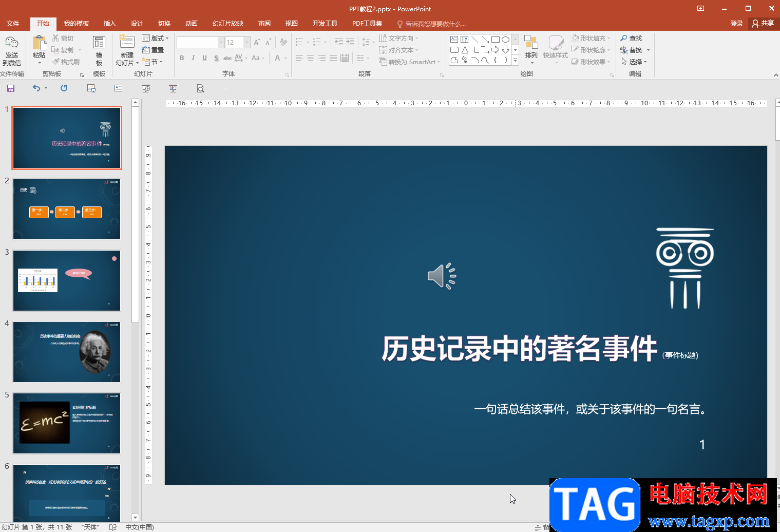Toggle Strikethrough formatting
This screenshot has height=532, width=780.
click(227, 58)
